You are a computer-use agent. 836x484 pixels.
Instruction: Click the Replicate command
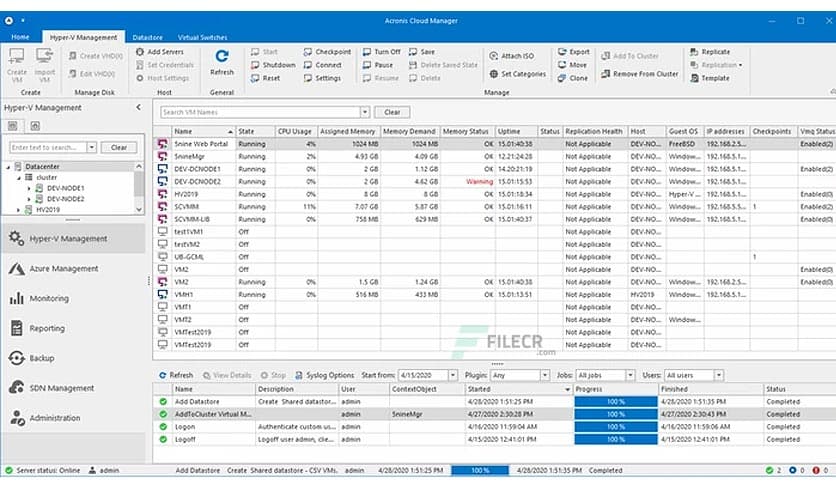[710, 52]
